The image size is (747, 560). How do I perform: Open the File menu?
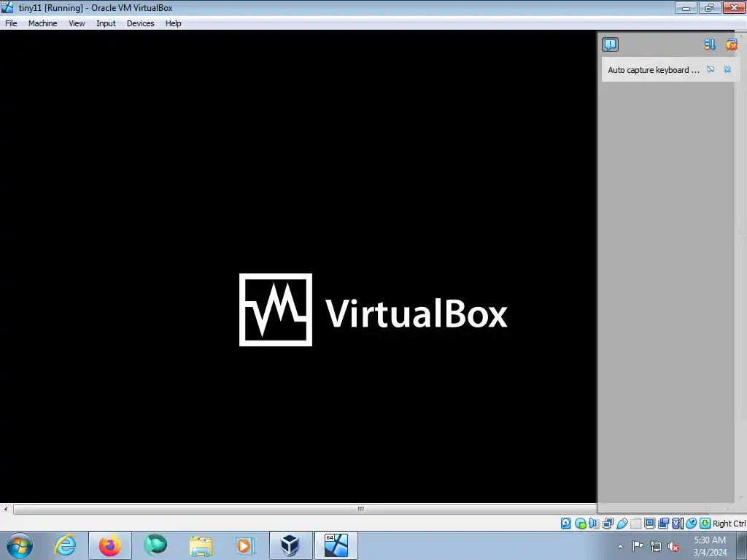(11, 23)
